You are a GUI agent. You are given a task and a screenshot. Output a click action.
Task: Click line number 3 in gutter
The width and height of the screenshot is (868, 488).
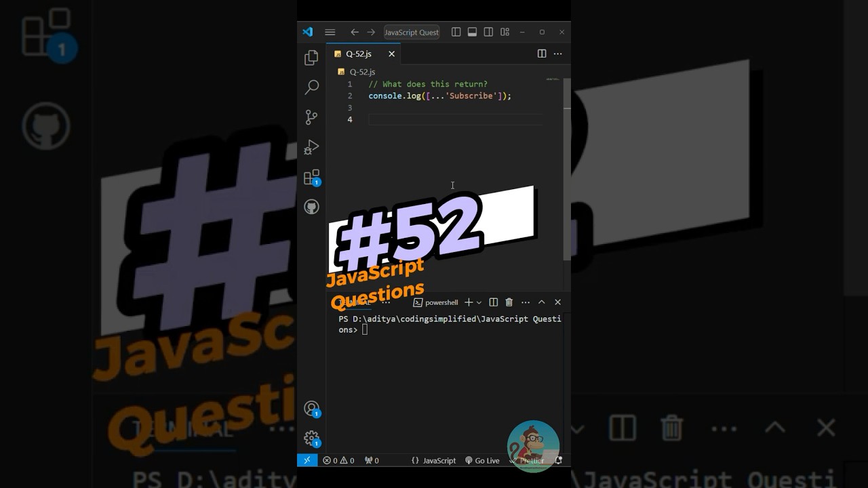tap(350, 108)
